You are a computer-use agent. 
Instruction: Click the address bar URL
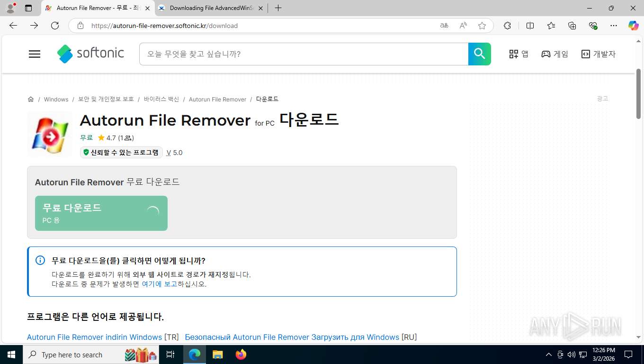coord(164,26)
